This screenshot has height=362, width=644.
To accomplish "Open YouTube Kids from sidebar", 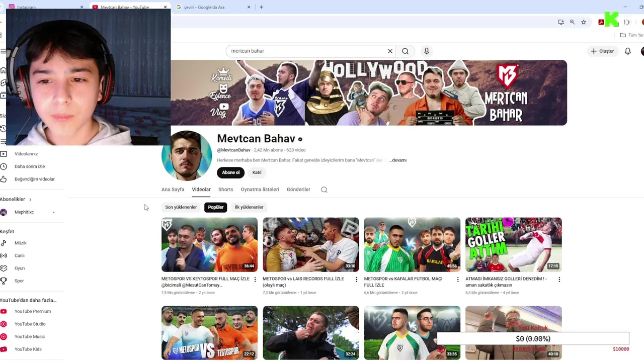I will click(28, 349).
